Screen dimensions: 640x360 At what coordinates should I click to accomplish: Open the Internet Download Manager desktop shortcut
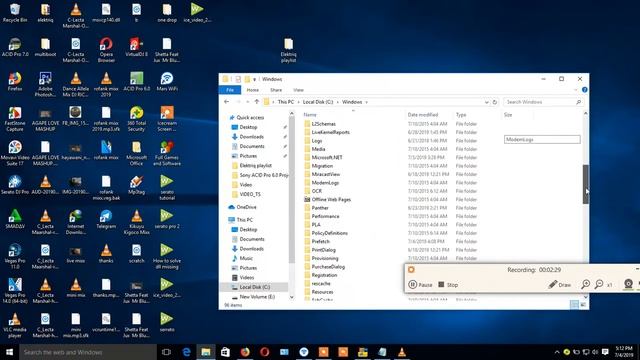click(76, 222)
